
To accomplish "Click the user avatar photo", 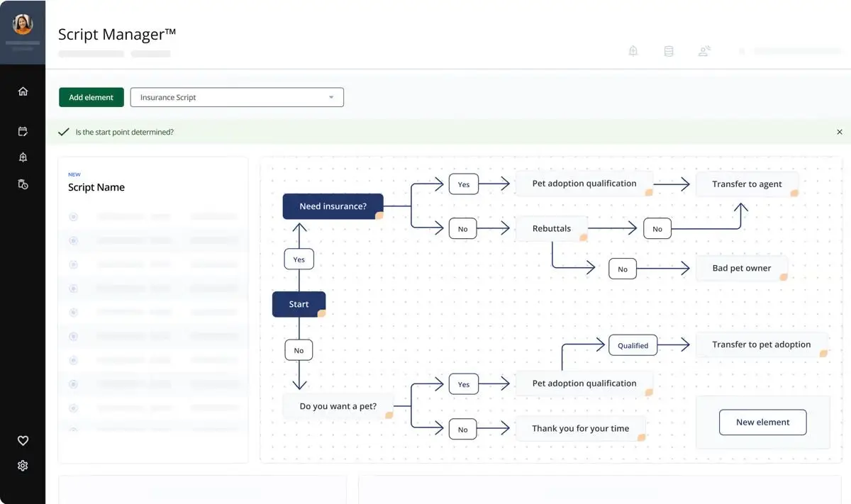I will point(23,25).
